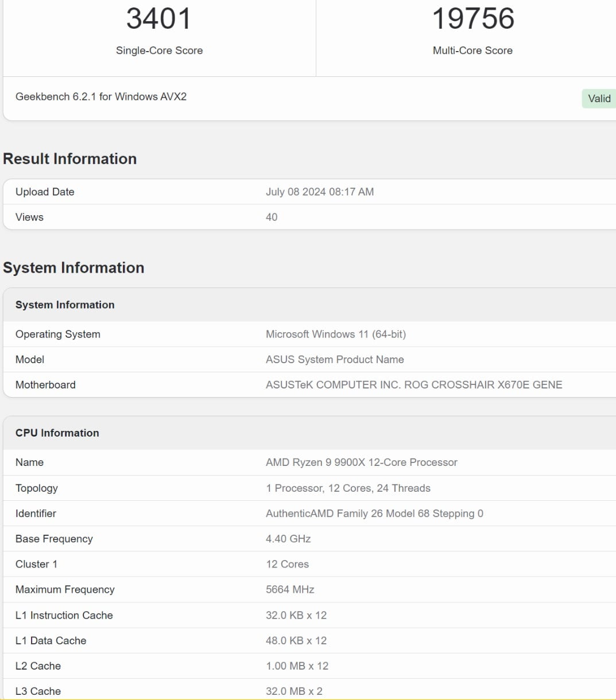
Task: Click the 5664 MHz maximum frequency value
Action: click(x=290, y=589)
